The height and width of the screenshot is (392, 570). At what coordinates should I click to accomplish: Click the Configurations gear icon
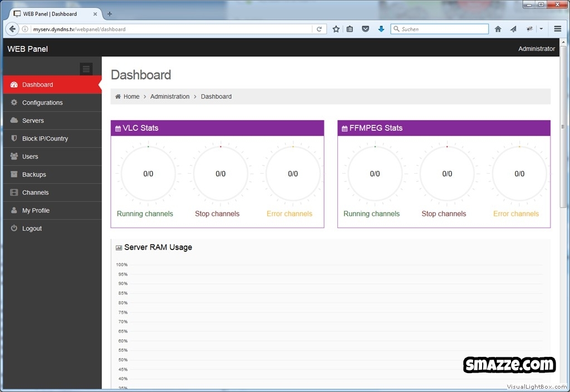14,102
